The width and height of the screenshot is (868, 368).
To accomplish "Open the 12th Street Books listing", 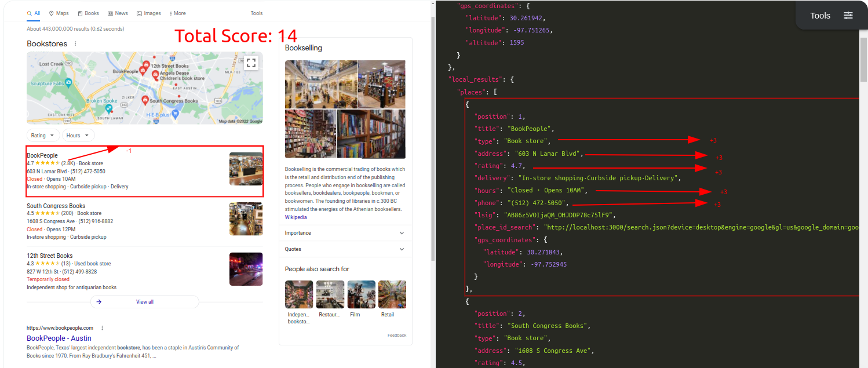I will [x=50, y=256].
